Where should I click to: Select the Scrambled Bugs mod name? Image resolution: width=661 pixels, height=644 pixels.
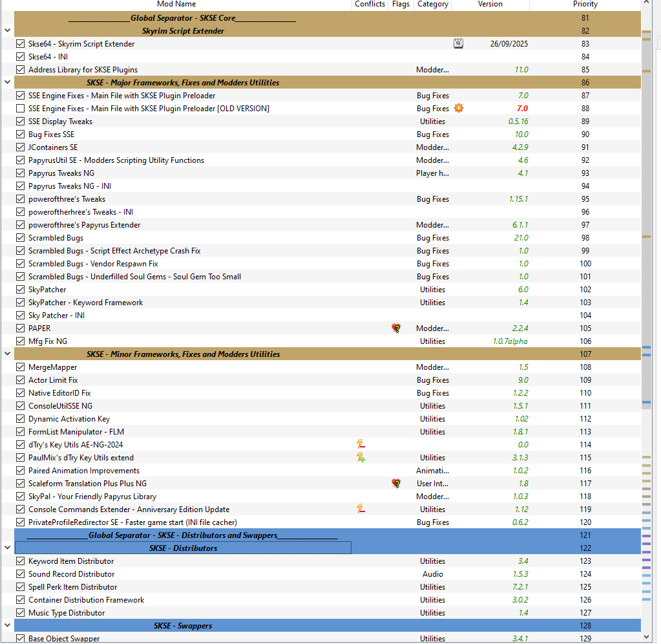56,238
